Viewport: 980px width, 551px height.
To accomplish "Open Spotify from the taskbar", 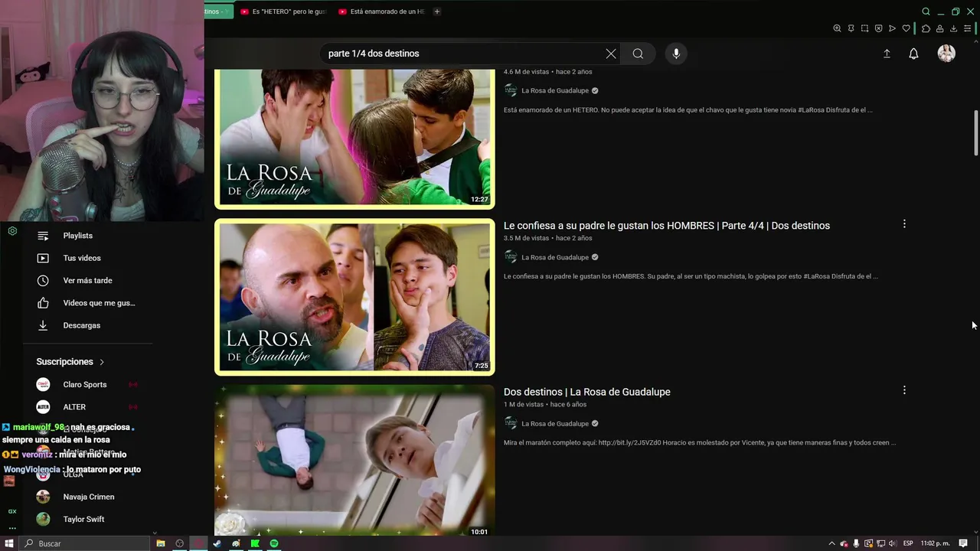I will 274,543.
